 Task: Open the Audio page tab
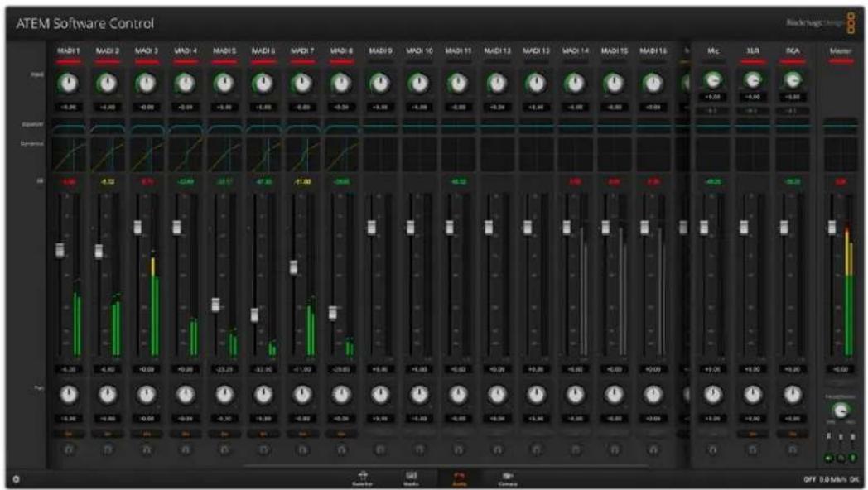coord(459,478)
